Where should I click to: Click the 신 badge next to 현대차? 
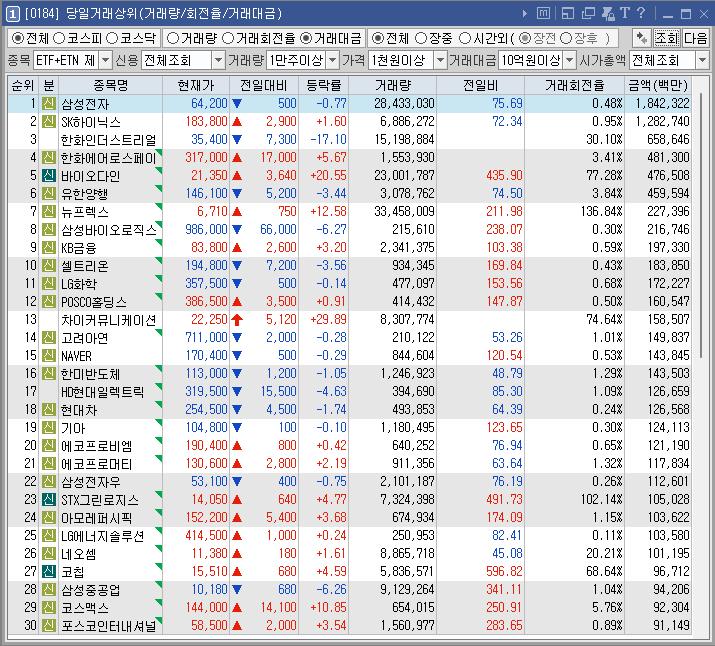click(x=49, y=409)
